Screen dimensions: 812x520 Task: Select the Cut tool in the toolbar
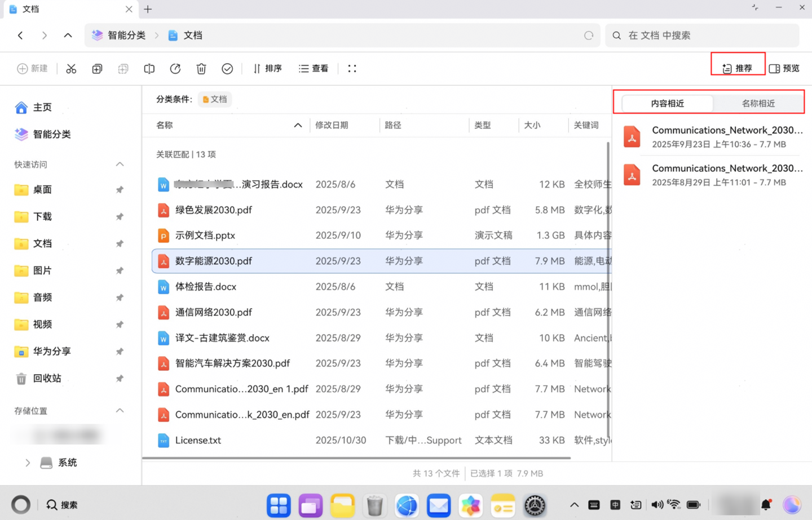click(x=71, y=68)
